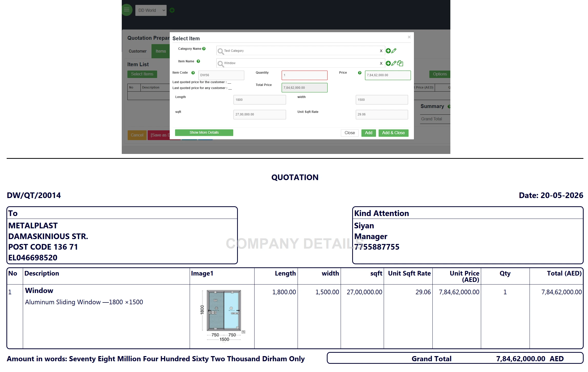
Task: Edit category with the pencil icon
Action: [x=394, y=51]
